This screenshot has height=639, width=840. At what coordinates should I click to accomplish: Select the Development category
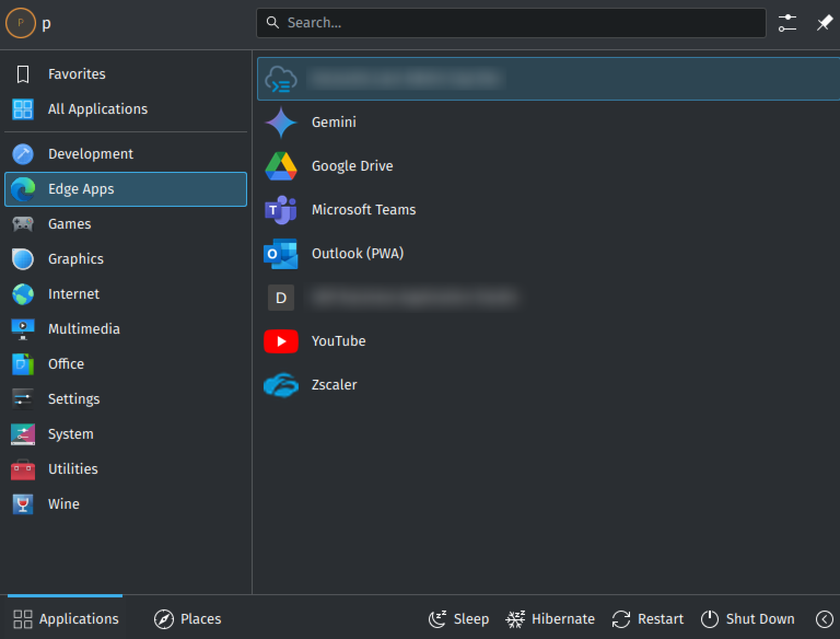coord(90,154)
